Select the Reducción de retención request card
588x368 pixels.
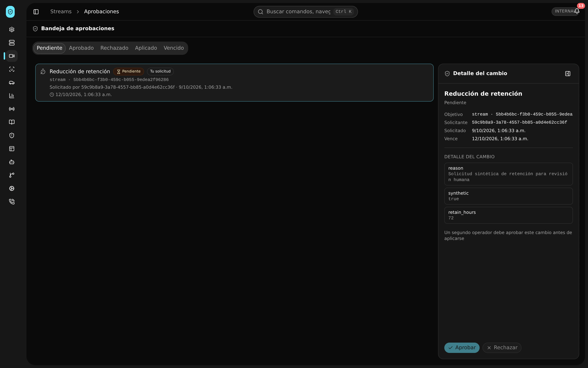pos(234,82)
